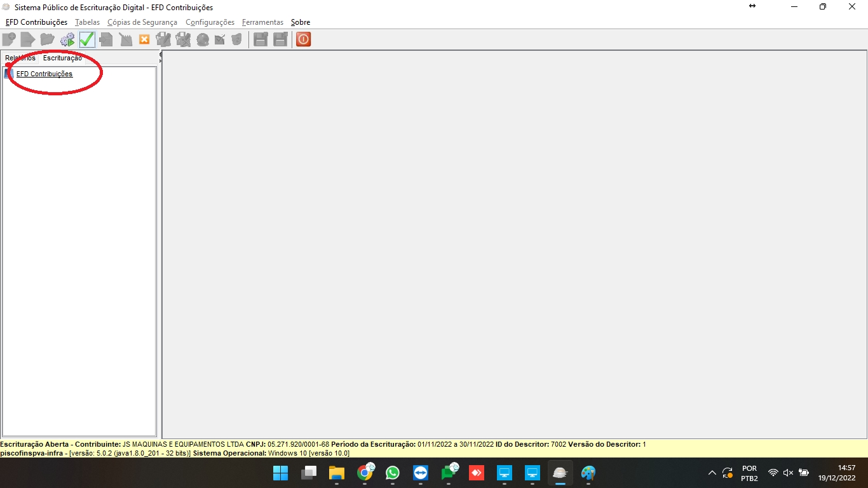The image size is (868, 488).
Task: Select the Escrituração tab
Action: (x=62, y=58)
